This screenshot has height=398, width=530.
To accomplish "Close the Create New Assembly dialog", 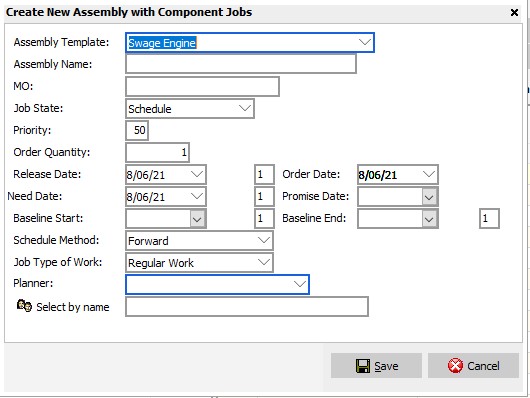I will click(x=514, y=13).
